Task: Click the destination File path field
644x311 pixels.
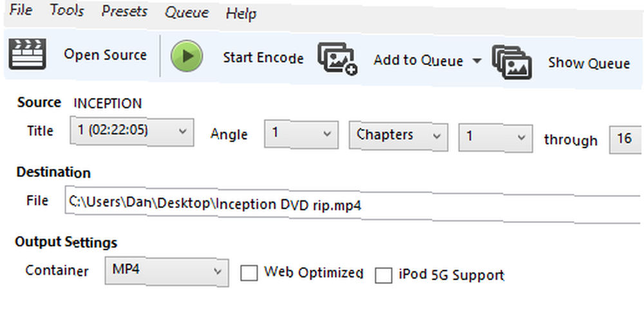Action: pos(353,205)
